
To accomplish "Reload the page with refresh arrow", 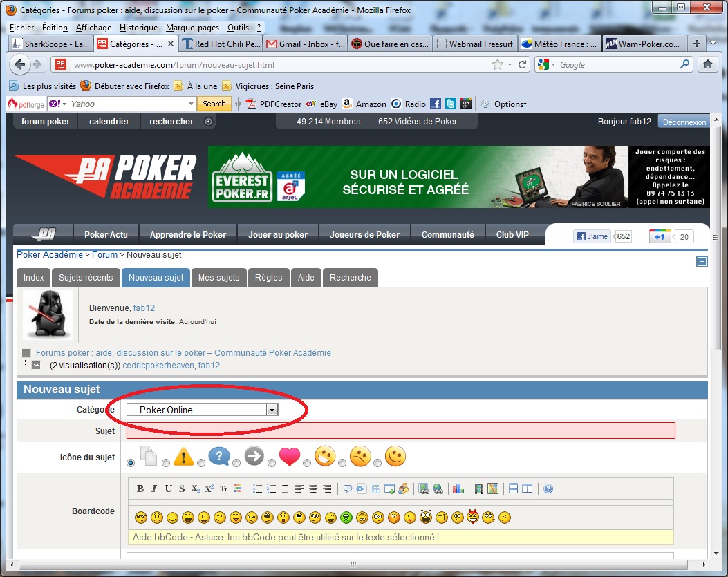I will [523, 64].
